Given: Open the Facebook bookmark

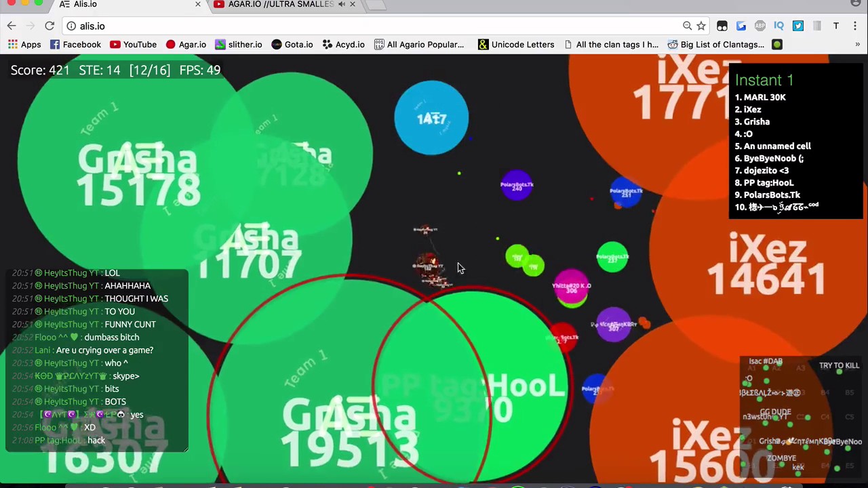Looking at the screenshot, I should tap(75, 45).
